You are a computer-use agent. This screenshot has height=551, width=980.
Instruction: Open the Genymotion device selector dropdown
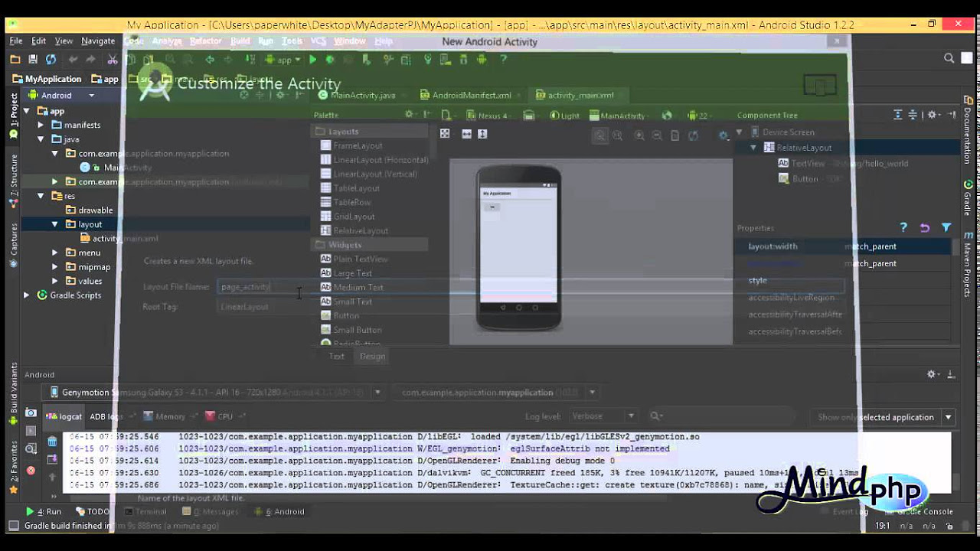coord(377,392)
